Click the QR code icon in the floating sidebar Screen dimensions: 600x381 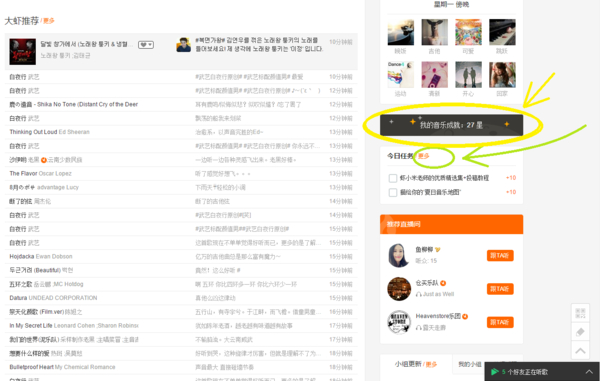[x=580, y=313]
